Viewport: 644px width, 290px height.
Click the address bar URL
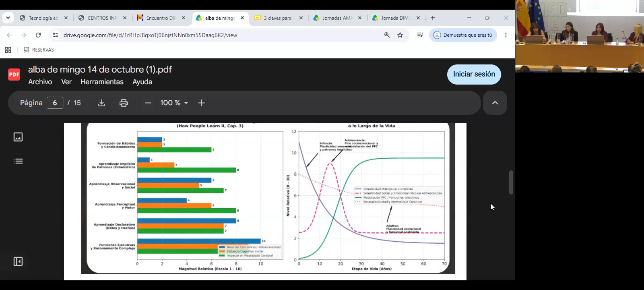coord(150,35)
